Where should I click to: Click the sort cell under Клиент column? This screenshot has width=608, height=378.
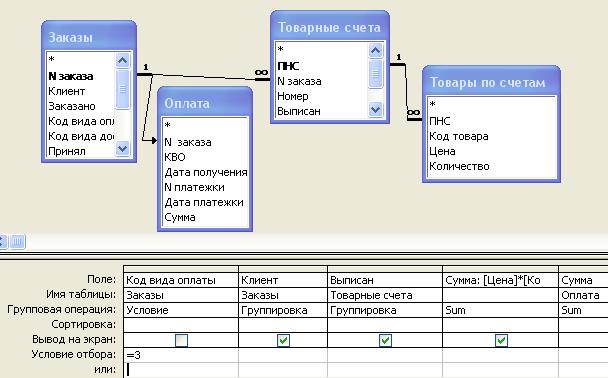283,325
